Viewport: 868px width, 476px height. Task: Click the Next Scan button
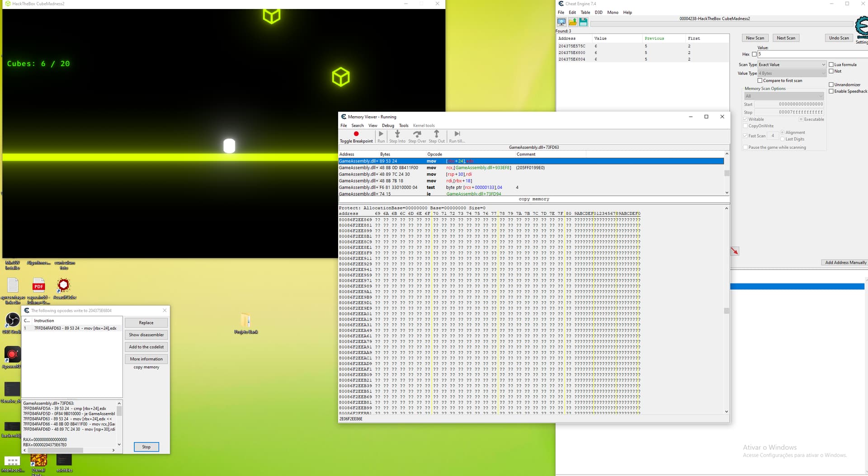pos(786,38)
